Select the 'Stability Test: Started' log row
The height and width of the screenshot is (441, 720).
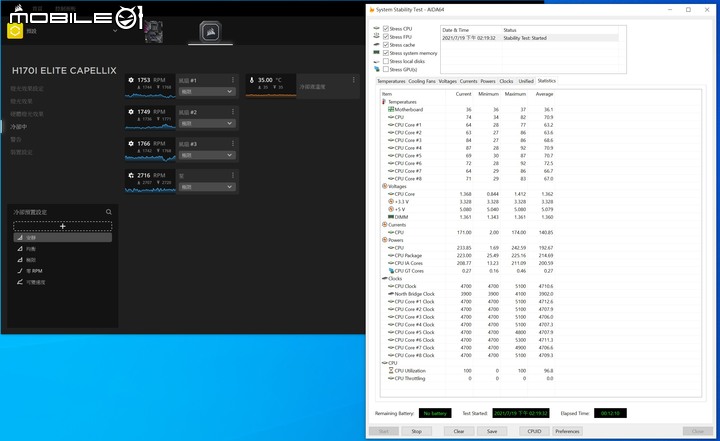tap(529, 38)
